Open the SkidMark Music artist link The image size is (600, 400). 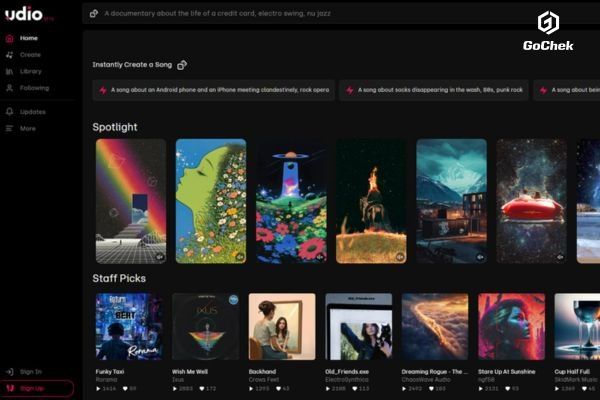point(576,380)
